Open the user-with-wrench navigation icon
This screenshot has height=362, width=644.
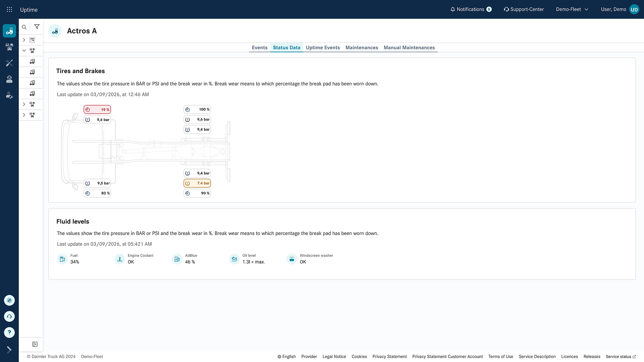pos(9,96)
